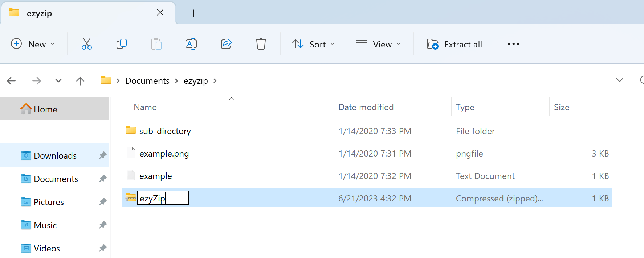Click the Music folder icon in sidebar
644x258 pixels.
pyautogui.click(x=26, y=225)
